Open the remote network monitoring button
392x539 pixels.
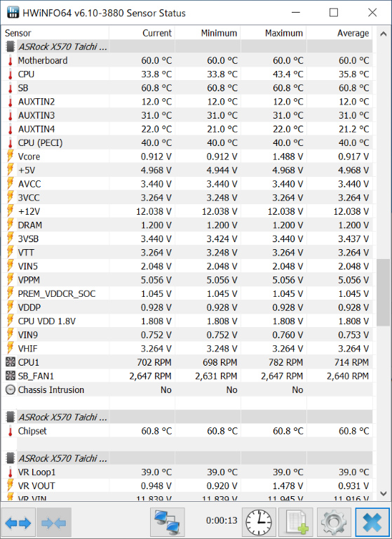[168, 523]
